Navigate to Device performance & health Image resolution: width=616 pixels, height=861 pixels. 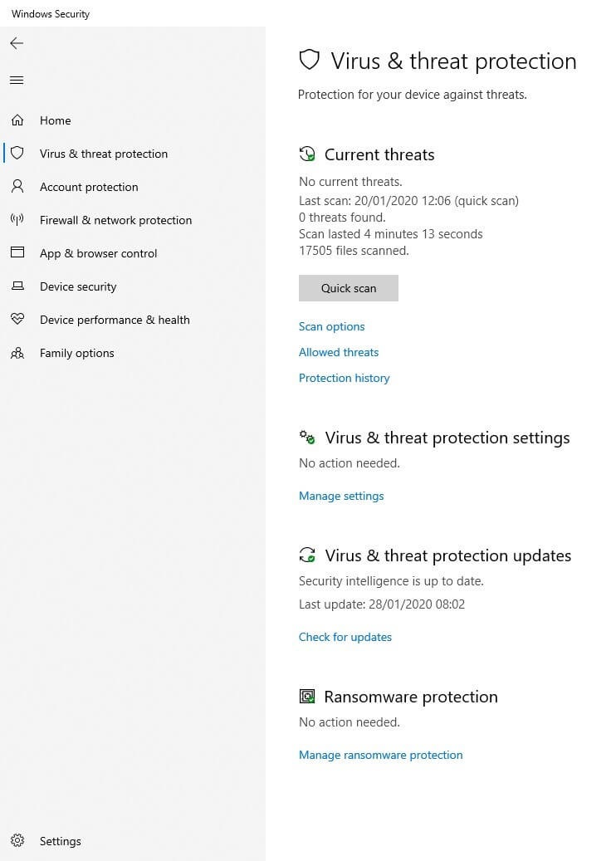point(115,320)
